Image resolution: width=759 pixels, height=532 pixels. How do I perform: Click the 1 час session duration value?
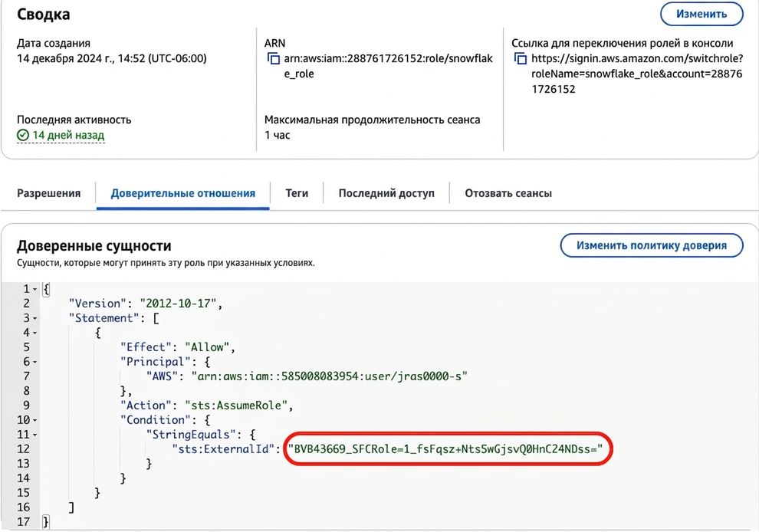278,135
